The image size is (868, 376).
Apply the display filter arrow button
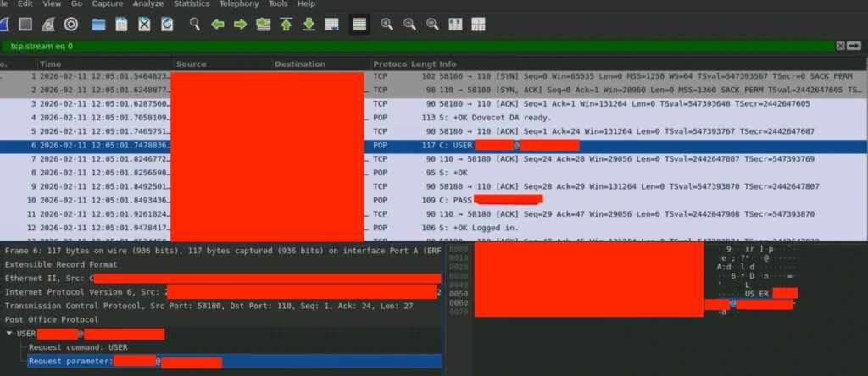[x=854, y=46]
